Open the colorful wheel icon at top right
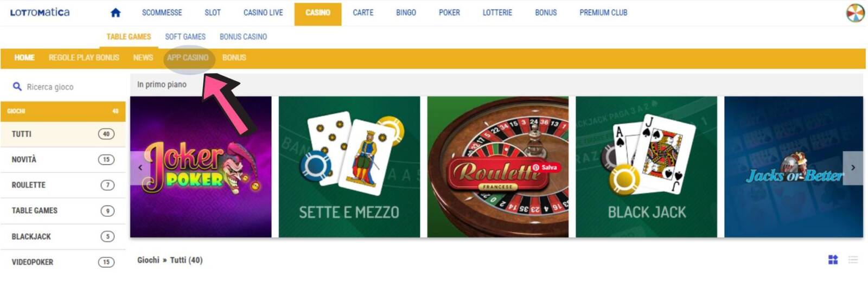Screen dimensions: 868x308 pyautogui.click(x=856, y=12)
